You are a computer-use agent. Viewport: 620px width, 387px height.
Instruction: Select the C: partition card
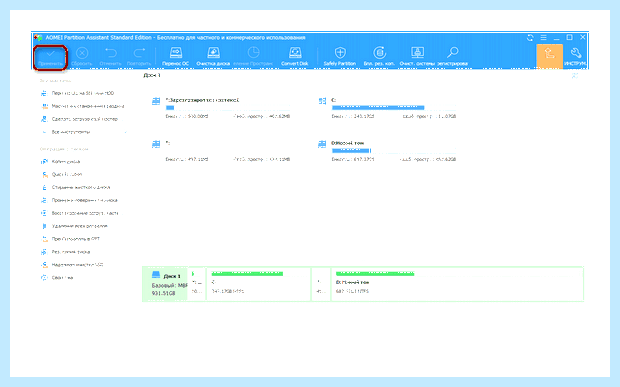pos(388,108)
